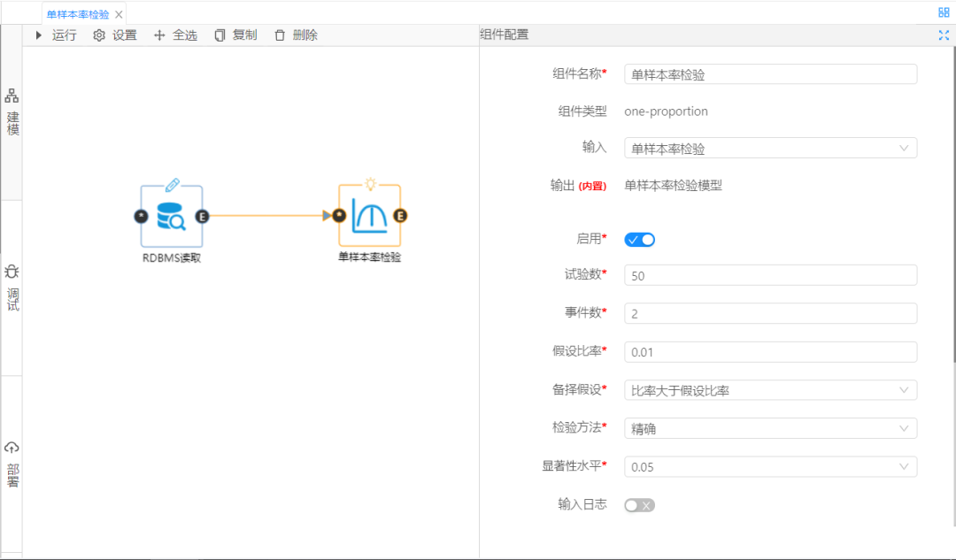Switch to the 调试 sidebar panel
This screenshot has width=956, height=560.
click(12, 288)
